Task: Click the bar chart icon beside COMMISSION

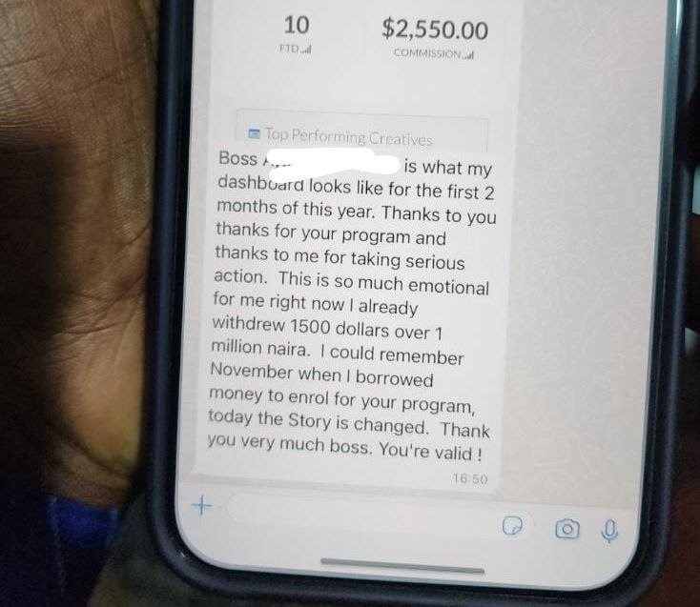Action: 468,55
